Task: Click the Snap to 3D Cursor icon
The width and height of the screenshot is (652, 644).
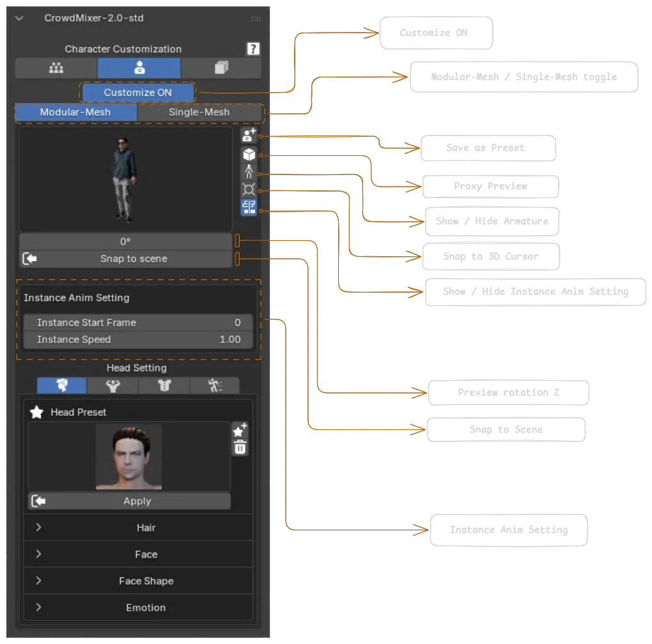Action: point(249,190)
